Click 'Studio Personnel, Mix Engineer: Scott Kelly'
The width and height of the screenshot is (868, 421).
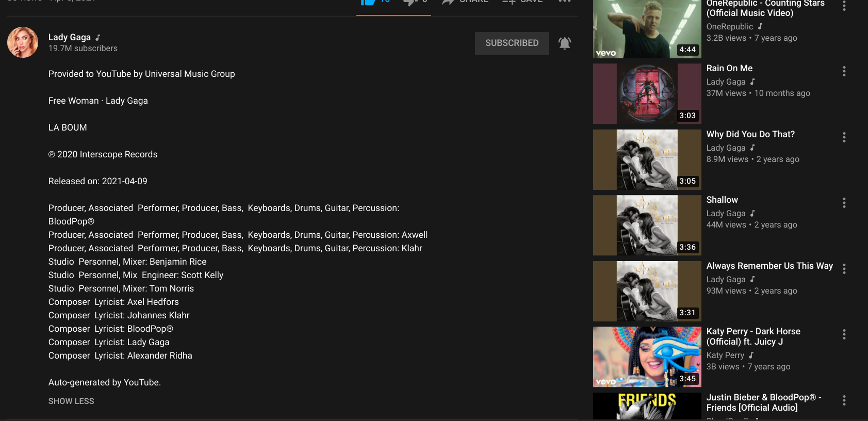point(136,275)
